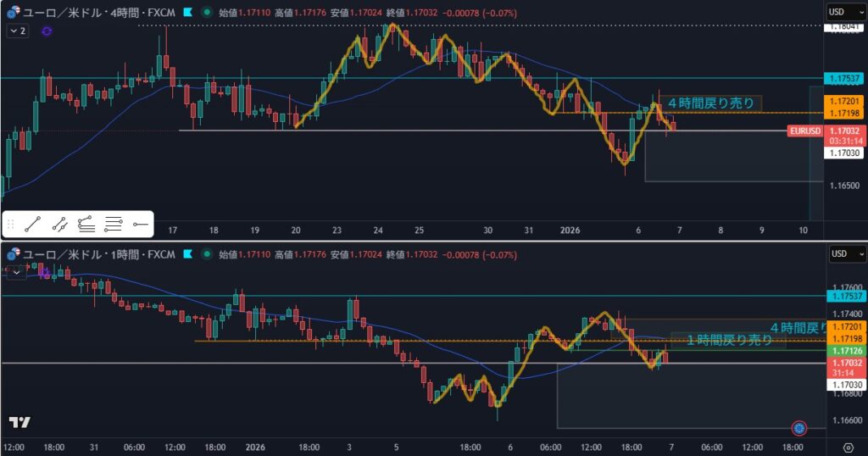The width and height of the screenshot is (868, 456).
Task: Click the cyan flag icon in 4-hour chart title
Action: point(188,12)
